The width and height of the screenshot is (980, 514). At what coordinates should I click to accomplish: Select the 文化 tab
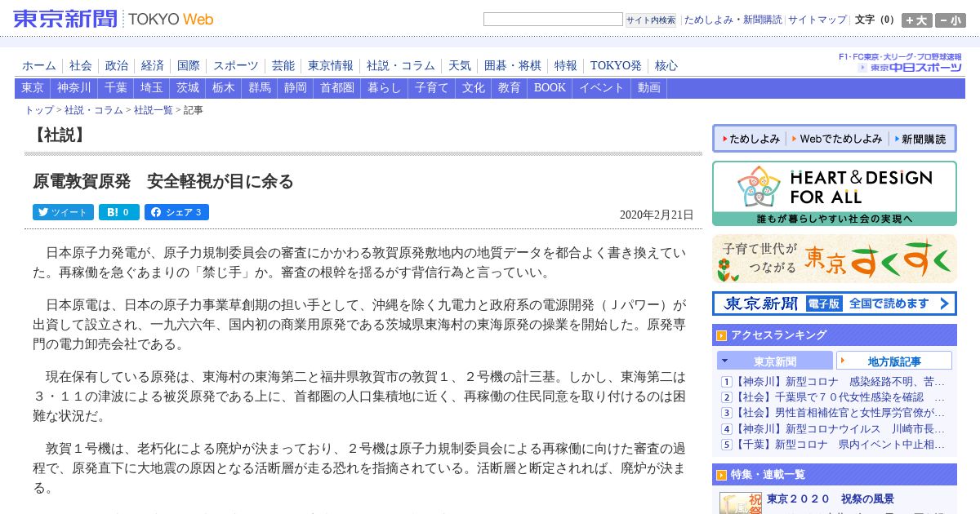[x=474, y=88]
